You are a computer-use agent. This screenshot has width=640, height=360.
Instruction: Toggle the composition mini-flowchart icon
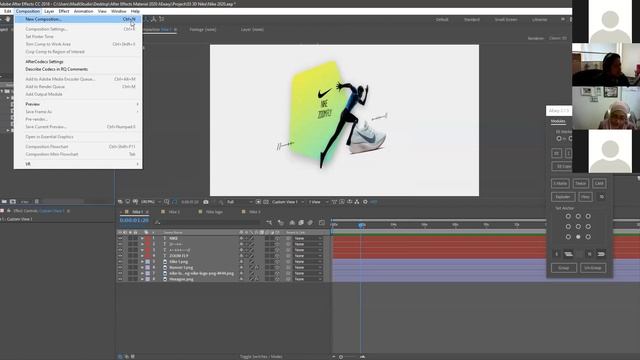[269, 222]
